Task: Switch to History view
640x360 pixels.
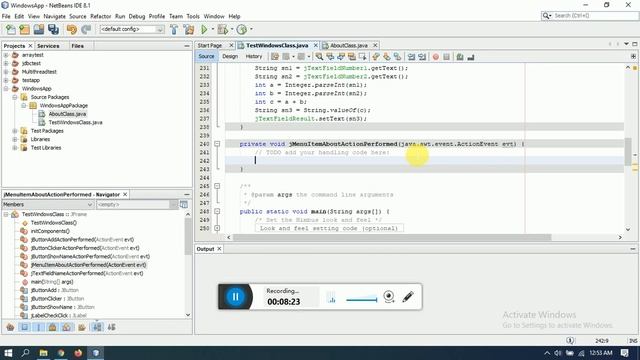Action: [x=253, y=56]
